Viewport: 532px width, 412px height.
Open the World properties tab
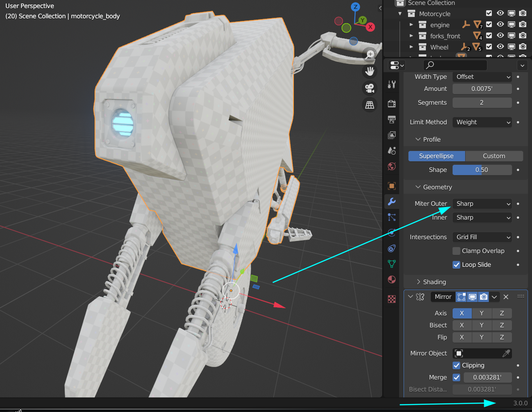click(392, 166)
